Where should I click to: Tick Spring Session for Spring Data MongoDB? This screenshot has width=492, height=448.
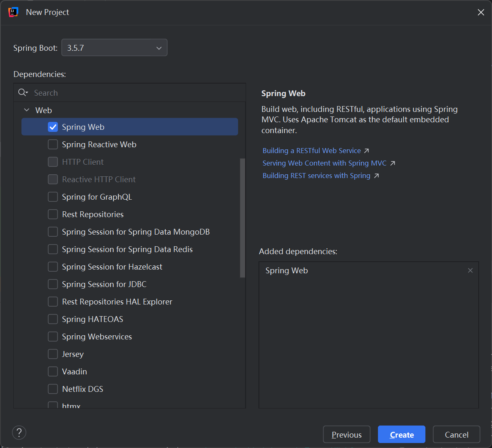pos(53,232)
